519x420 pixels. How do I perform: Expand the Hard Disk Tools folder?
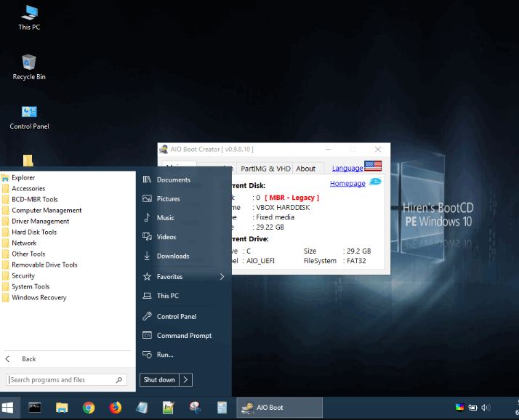tap(34, 232)
